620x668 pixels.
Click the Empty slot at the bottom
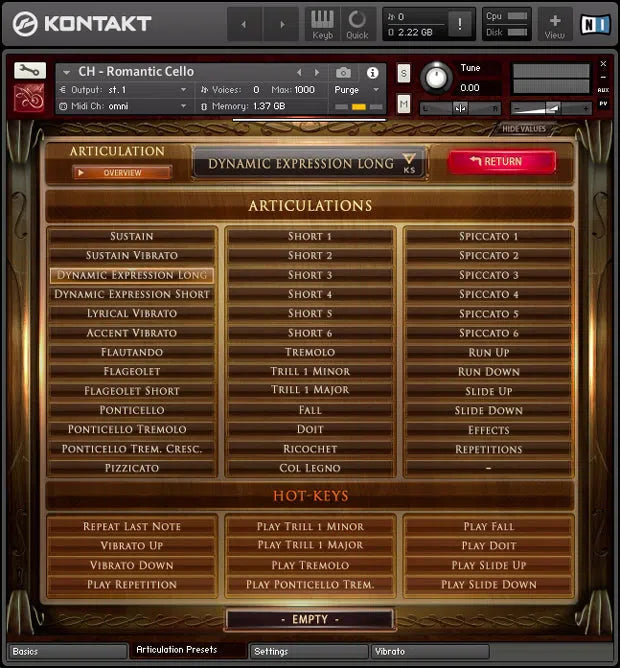309,620
